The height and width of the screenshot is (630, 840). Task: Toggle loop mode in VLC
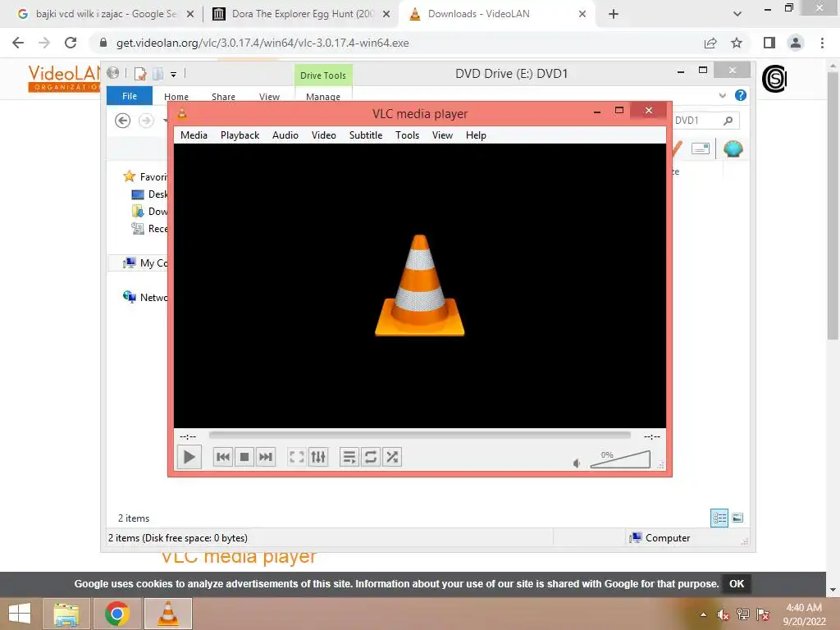[x=371, y=457]
